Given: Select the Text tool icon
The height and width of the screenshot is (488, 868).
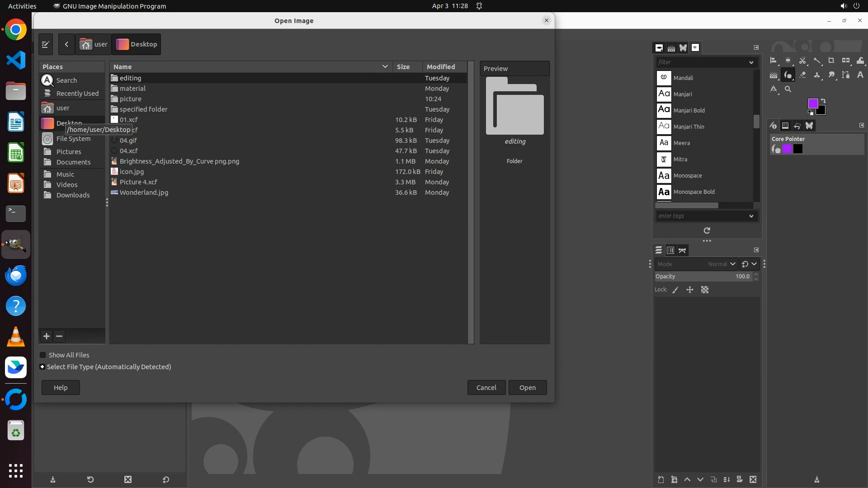Looking at the screenshot, I should (x=860, y=75).
